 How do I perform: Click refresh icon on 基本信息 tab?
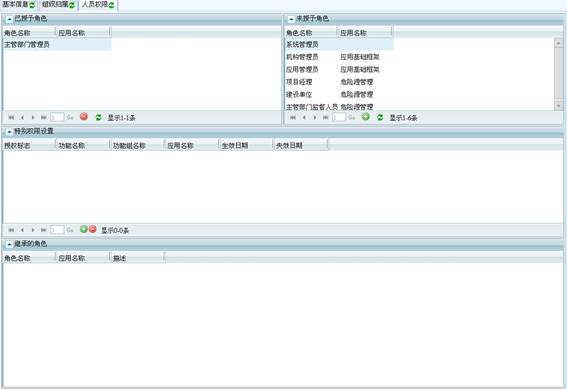(32, 5)
